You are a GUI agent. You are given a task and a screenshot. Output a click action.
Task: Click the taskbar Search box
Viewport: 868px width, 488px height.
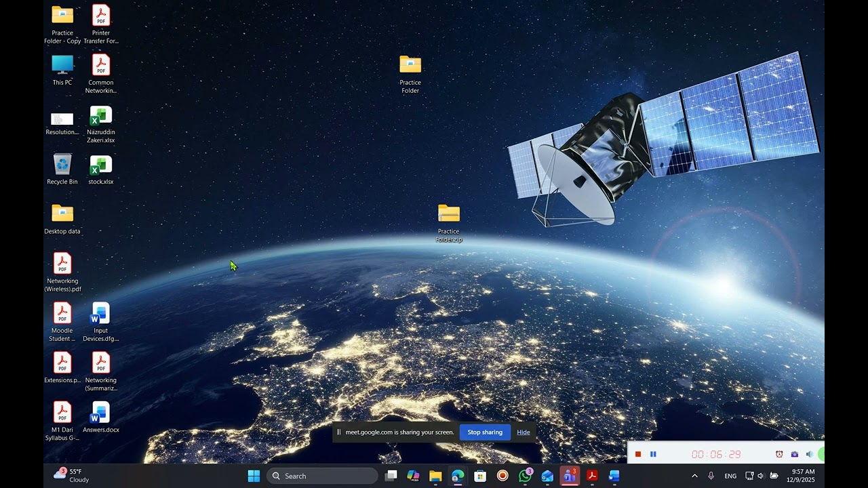pos(322,476)
